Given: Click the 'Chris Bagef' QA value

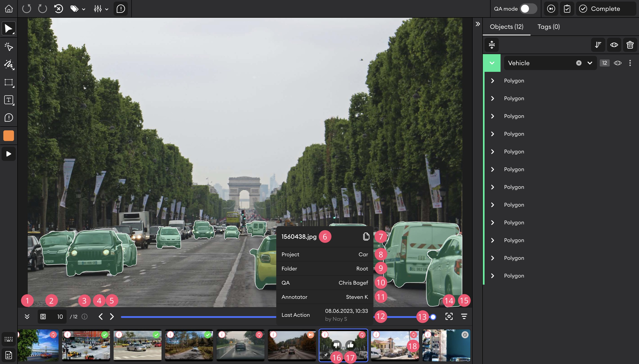Looking at the screenshot, I should coord(353,283).
